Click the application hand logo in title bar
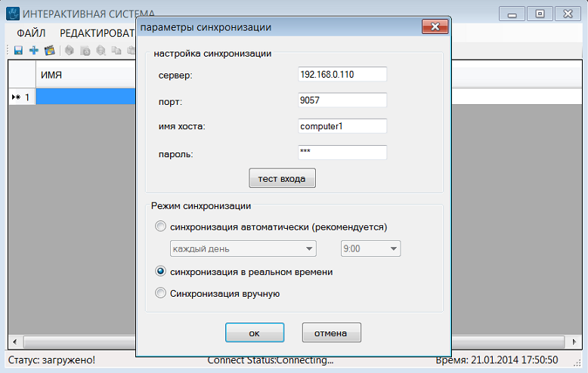The height and width of the screenshot is (373, 588). click(x=13, y=14)
